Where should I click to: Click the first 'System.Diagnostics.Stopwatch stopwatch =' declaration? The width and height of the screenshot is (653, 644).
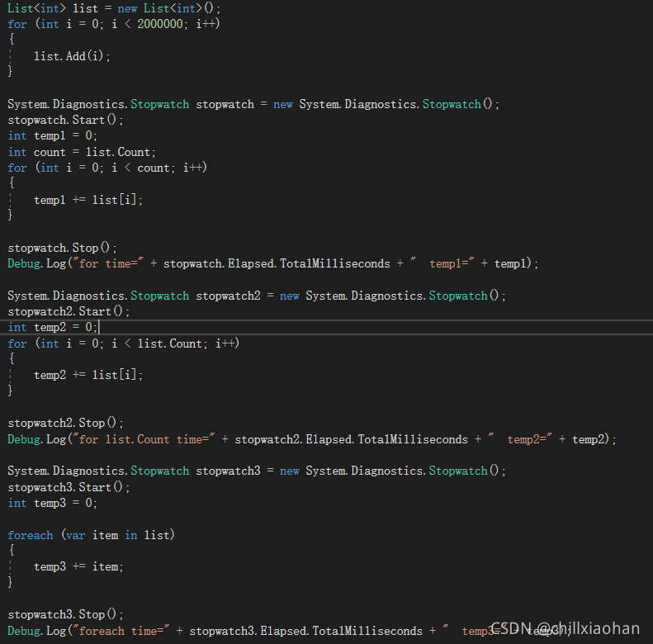(253, 104)
